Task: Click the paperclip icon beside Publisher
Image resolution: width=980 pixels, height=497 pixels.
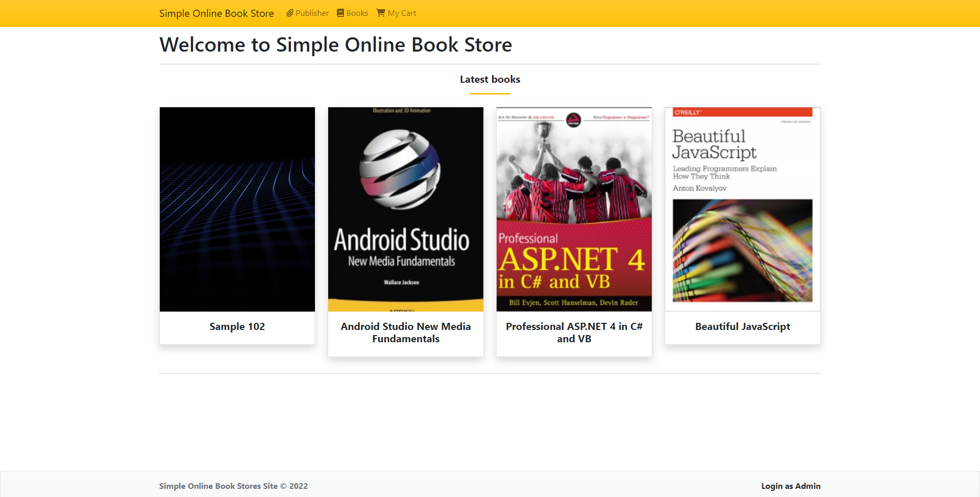Action: point(290,13)
